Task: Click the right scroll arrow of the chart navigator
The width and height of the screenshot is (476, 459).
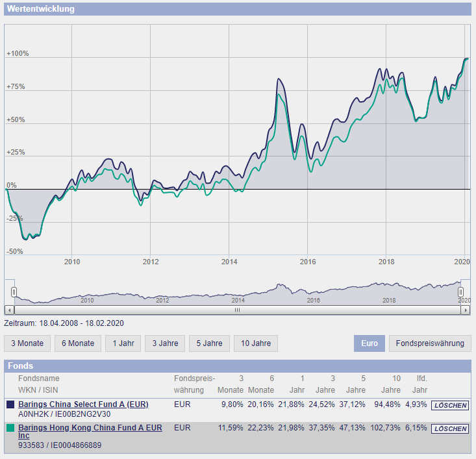Action: [x=466, y=310]
